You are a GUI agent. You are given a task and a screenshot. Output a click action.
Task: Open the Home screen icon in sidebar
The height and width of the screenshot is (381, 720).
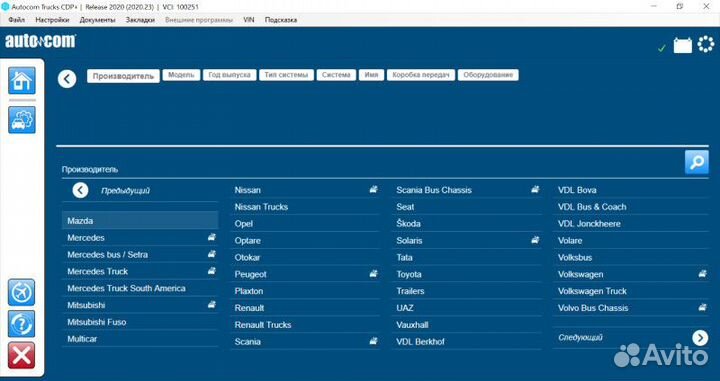pyautogui.click(x=22, y=80)
